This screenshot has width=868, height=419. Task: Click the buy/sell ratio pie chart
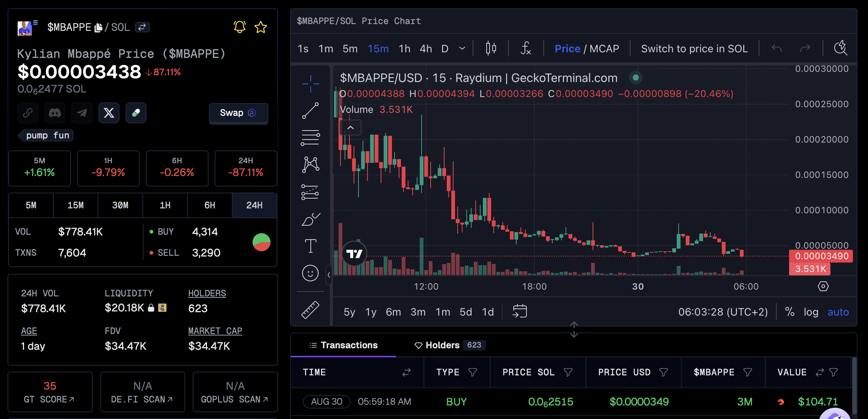262,242
